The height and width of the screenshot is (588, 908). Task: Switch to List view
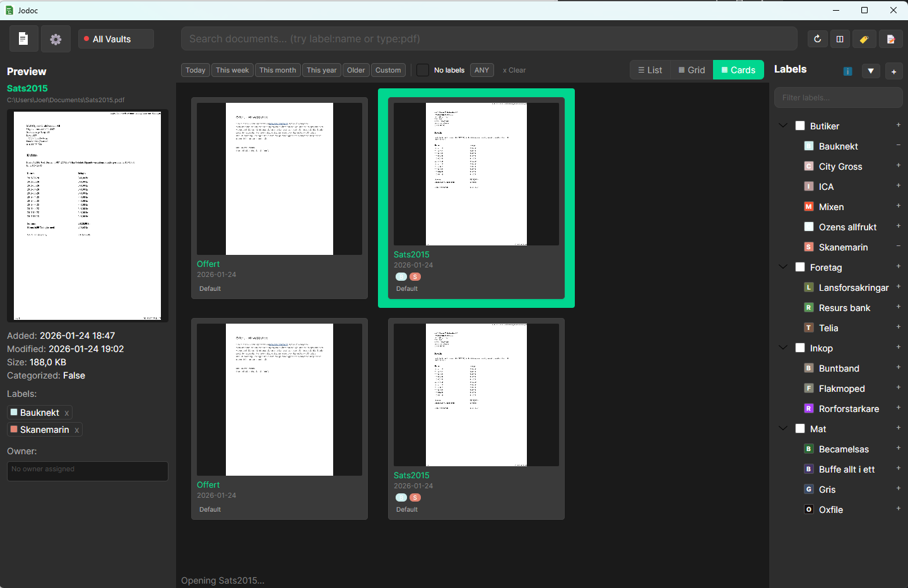point(649,69)
